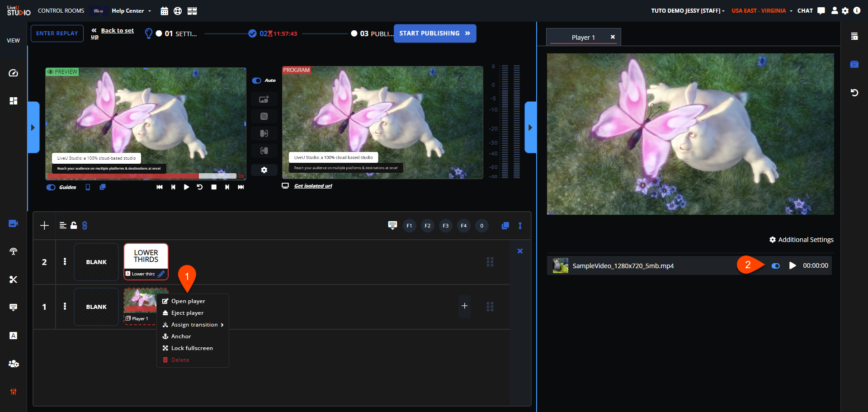Screen dimensions: 868x412
Task: Open layer 2 options three-dot menu
Action: click(65, 261)
